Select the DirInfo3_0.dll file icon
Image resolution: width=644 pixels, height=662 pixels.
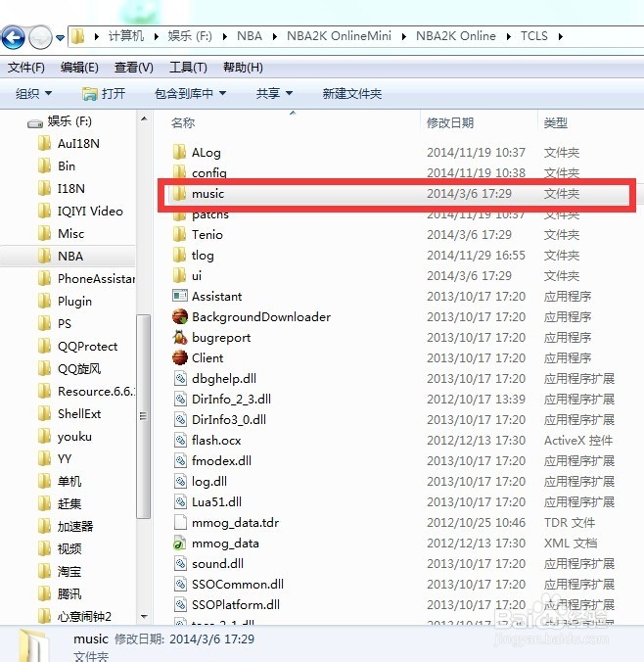pyautogui.click(x=180, y=419)
